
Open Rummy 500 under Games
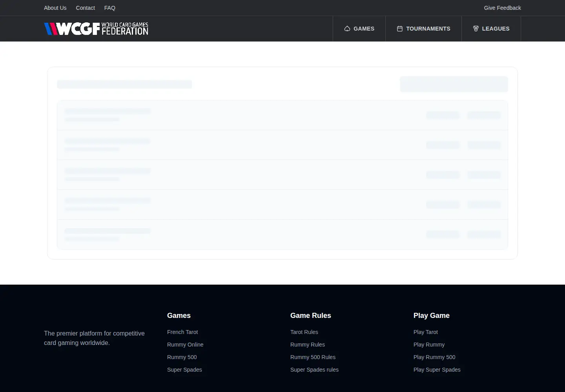(x=182, y=357)
